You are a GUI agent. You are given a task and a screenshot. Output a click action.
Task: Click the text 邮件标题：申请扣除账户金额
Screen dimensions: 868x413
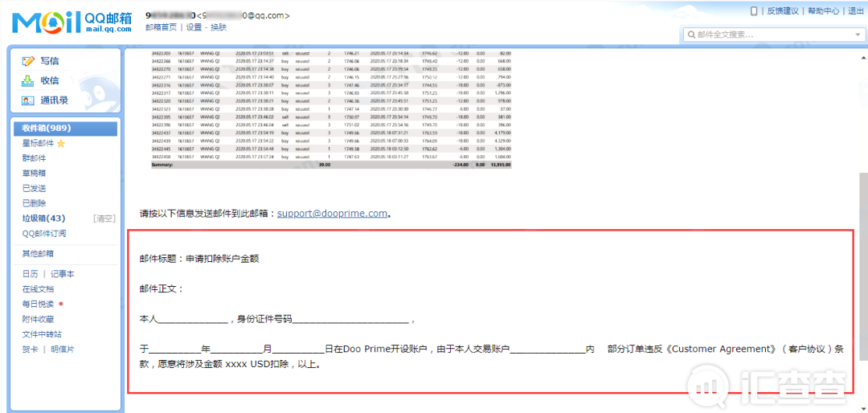click(199, 259)
